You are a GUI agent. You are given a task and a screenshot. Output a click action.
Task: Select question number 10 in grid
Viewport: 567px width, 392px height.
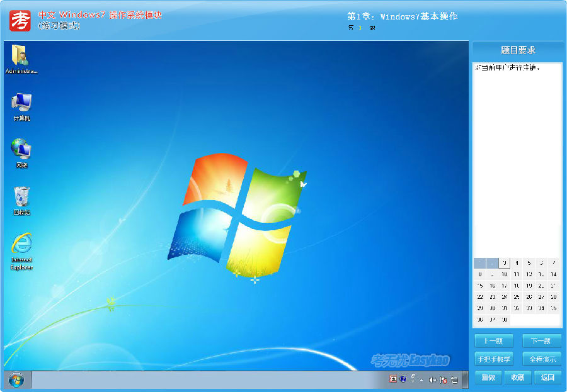pos(505,274)
